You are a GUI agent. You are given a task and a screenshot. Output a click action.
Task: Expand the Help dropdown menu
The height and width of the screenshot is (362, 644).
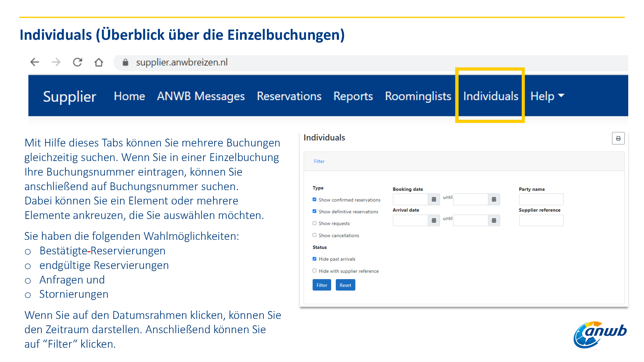[547, 96]
